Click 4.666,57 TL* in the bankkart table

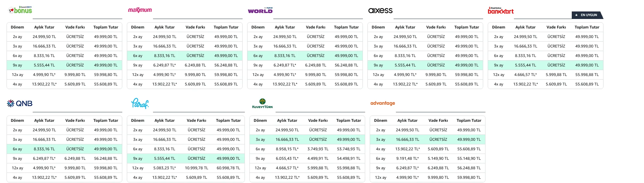(x=525, y=75)
